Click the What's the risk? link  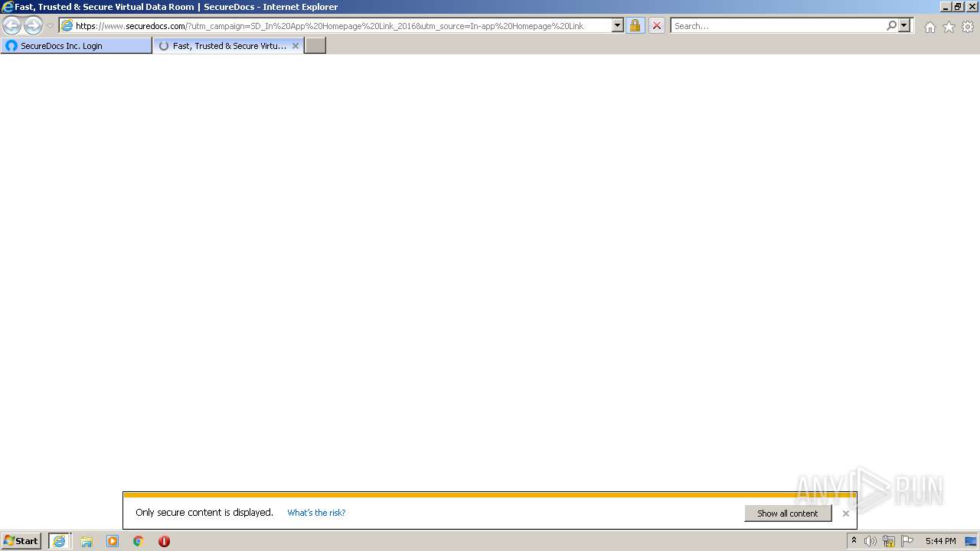[316, 513]
